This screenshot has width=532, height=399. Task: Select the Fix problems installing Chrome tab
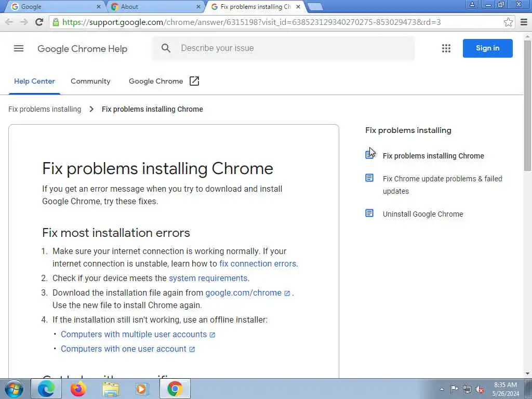(x=256, y=7)
